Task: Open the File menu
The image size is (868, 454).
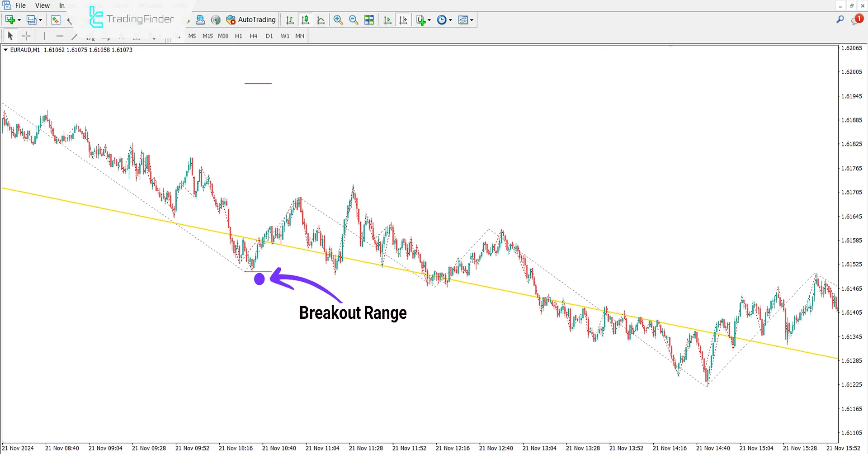Action: [20, 5]
